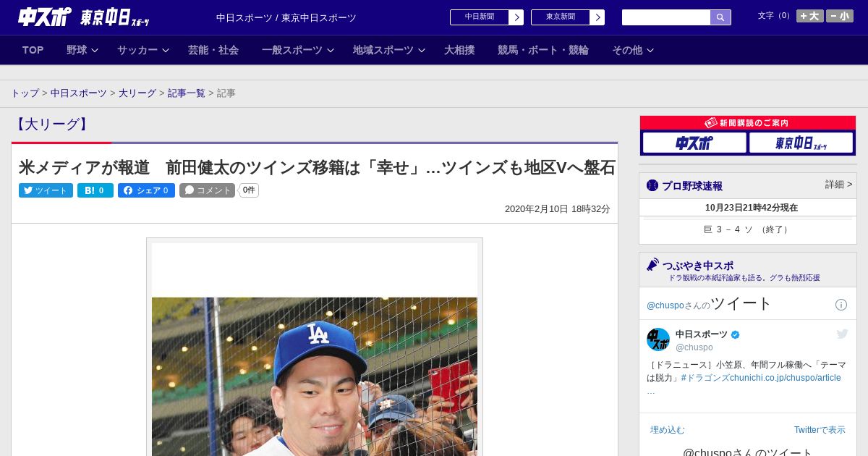Image resolution: width=868 pixels, height=456 pixels.
Task: Click 詳細 > in the プロ野球速報 box
Action: click(x=838, y=185)
